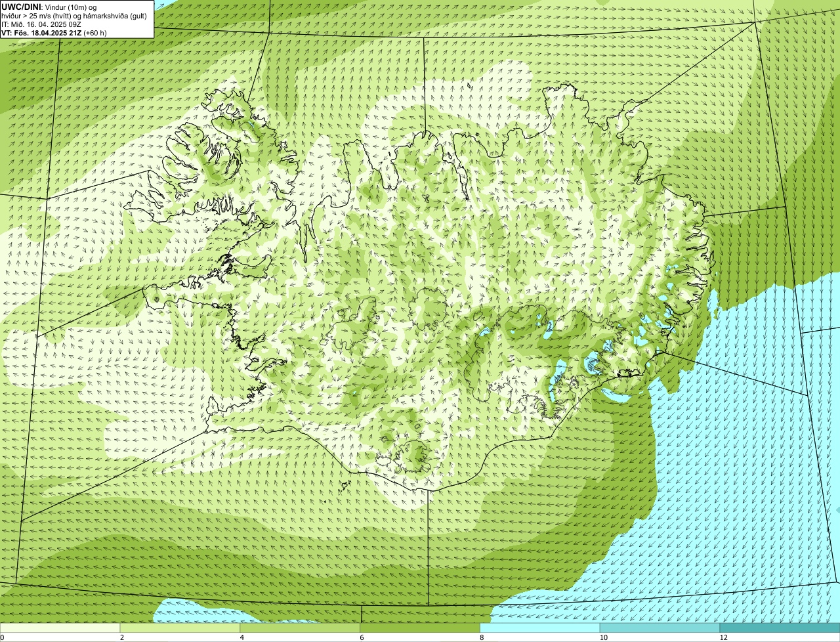Image resolution: width=840 pixels, height=642 pixels.
Task: Click the light cyan 8–10 m/s legend swatch
Action: [x=540, y=628]
